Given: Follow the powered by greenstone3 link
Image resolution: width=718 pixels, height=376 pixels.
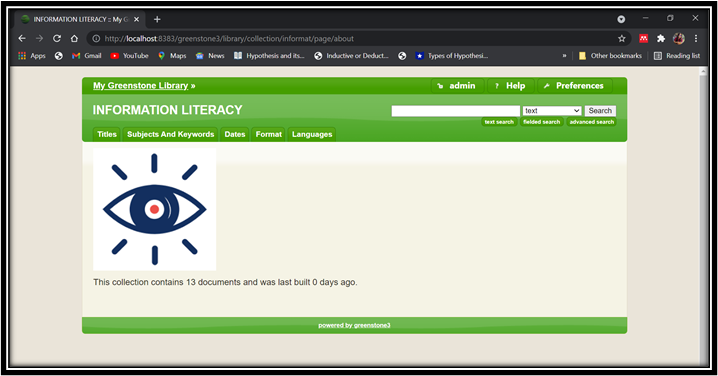Looking at the screenshot, I should pos(354,325).
